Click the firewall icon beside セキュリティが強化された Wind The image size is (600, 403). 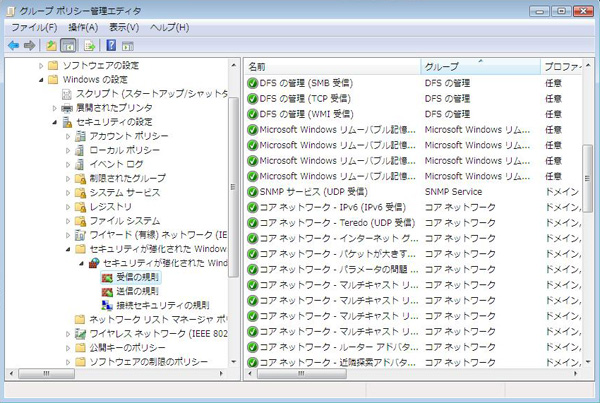click(94, 263)
